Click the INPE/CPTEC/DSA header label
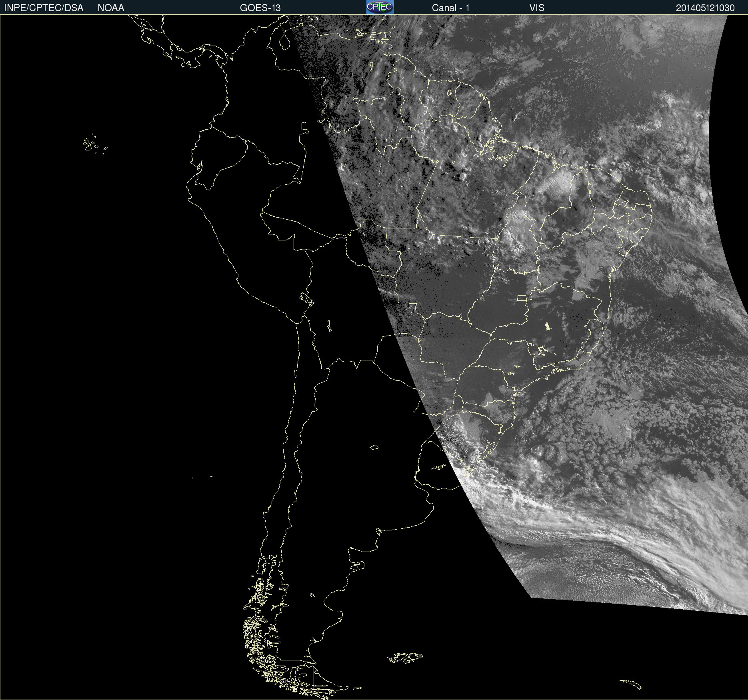This screenshot has height=700, width=748. click(x=44, y=8)
